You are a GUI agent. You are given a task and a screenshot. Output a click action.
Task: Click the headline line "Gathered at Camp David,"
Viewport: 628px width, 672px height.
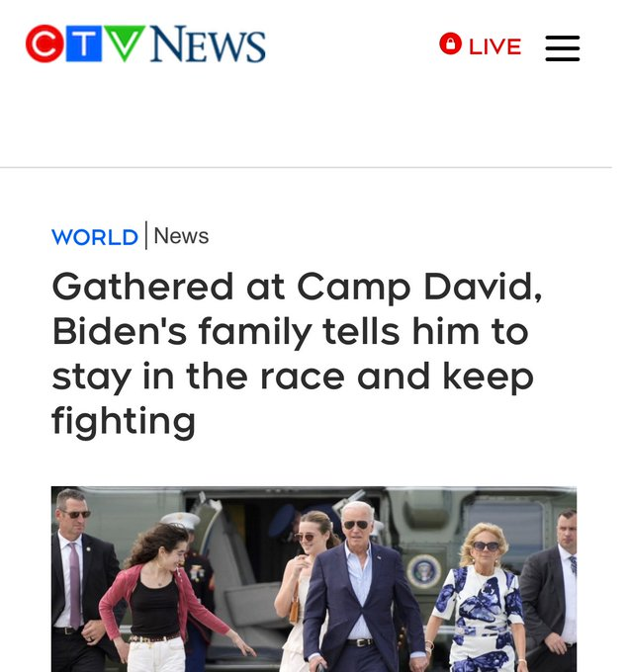[297, 287]
